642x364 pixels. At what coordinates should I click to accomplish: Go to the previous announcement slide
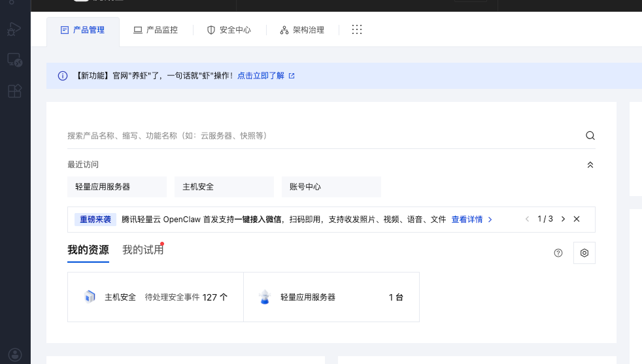527,219
